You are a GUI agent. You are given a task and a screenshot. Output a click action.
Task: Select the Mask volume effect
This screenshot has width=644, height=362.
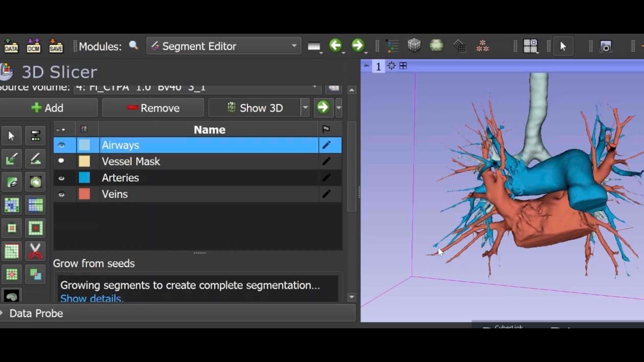pyautogui.click(x=12, y=296)
